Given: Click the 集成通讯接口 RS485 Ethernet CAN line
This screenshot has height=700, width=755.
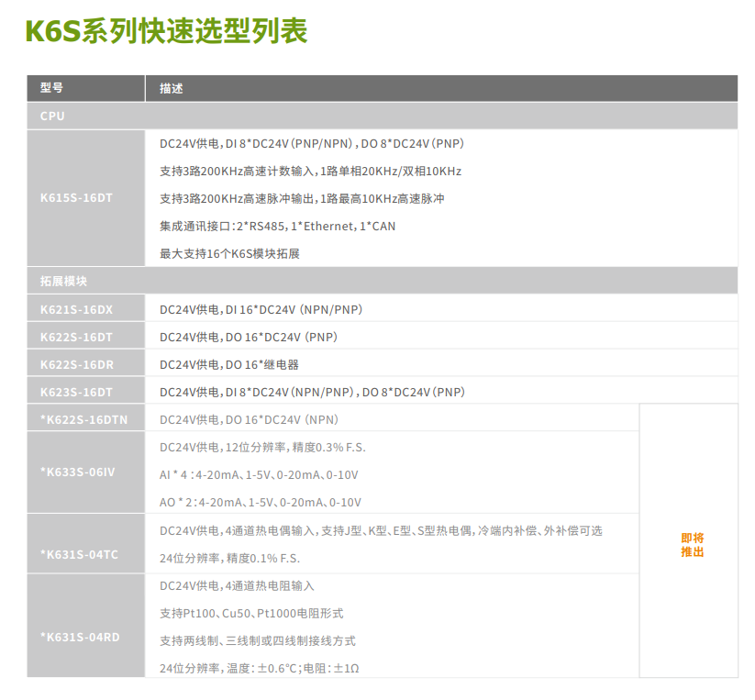Looking at the screenshot, I should (277, 226).
